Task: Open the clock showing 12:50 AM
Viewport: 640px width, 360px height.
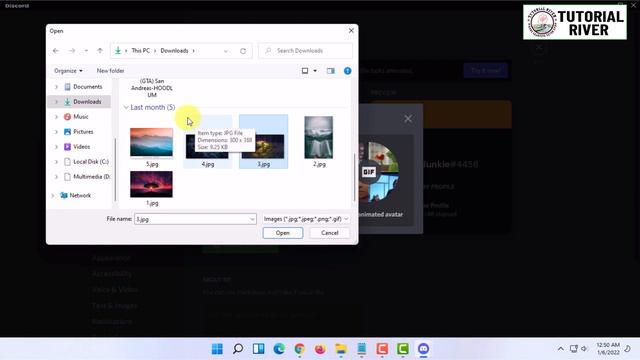Action: coord(608,349)
